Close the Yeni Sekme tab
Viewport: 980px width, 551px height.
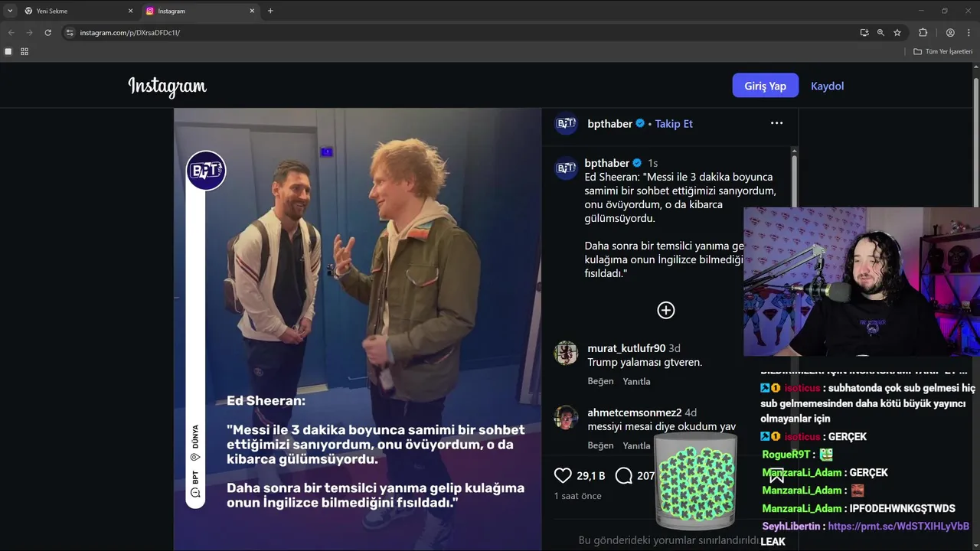click(130, 11)
